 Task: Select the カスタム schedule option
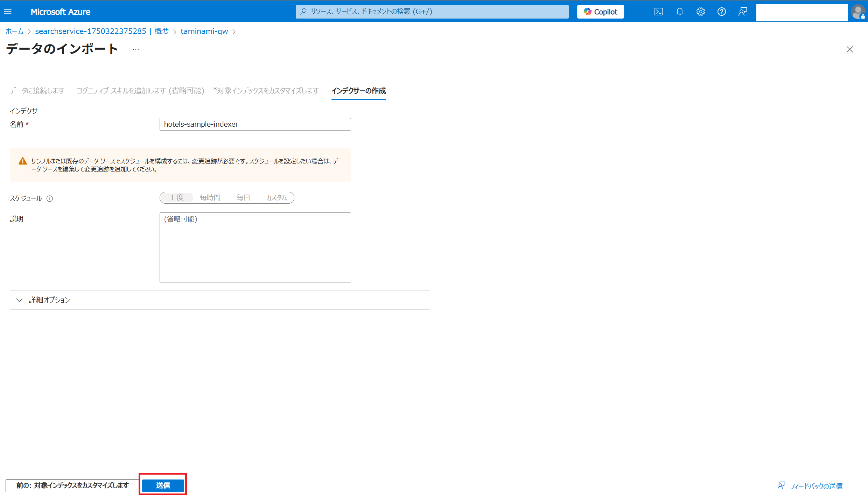276,198
